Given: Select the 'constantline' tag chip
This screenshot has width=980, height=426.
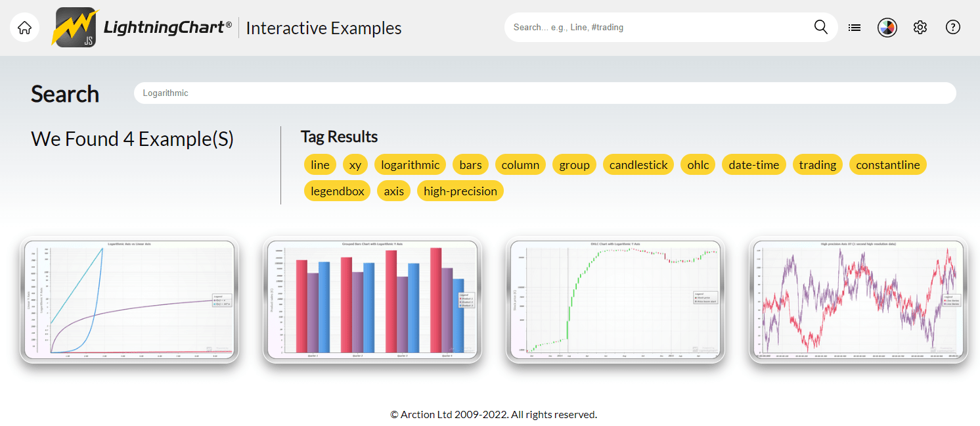Looking at the screenshot, I should [x=887, y=164].
